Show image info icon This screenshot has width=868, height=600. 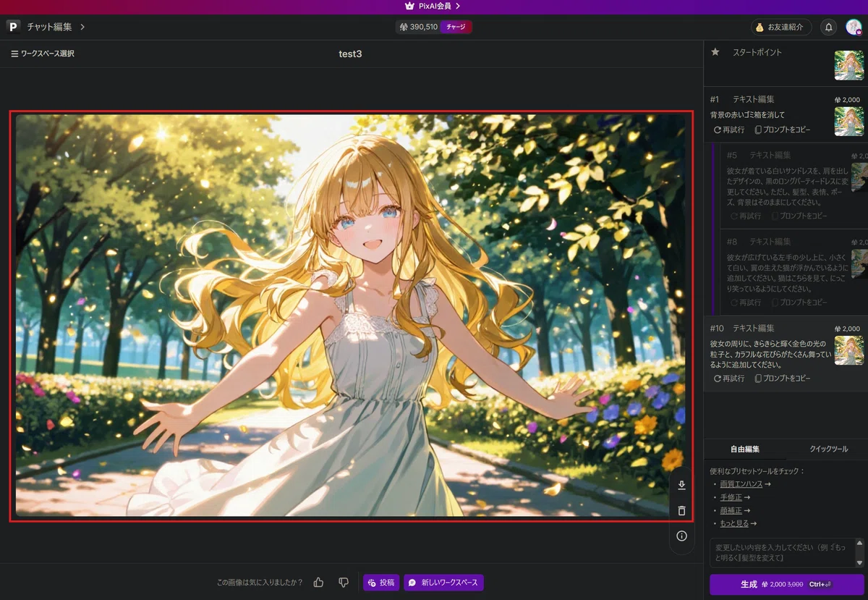[681, 536]
